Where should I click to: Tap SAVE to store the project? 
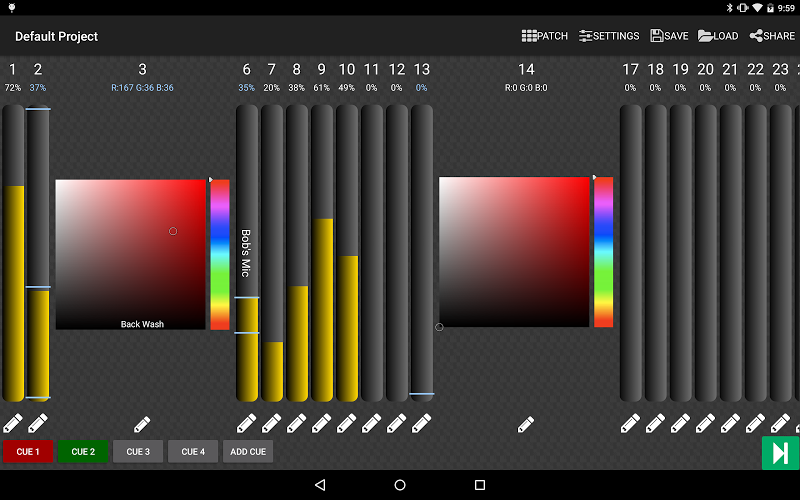click(669, 36)
